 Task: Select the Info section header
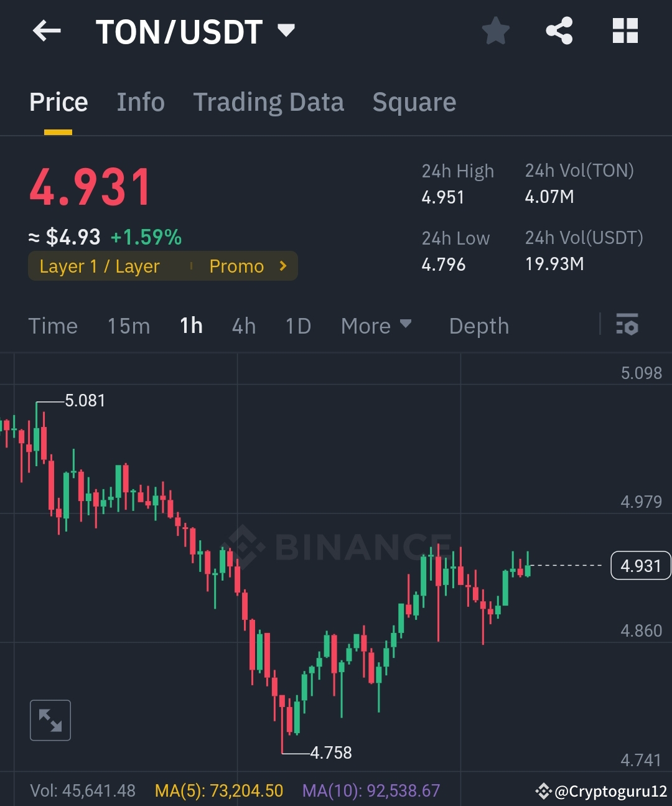140,101
